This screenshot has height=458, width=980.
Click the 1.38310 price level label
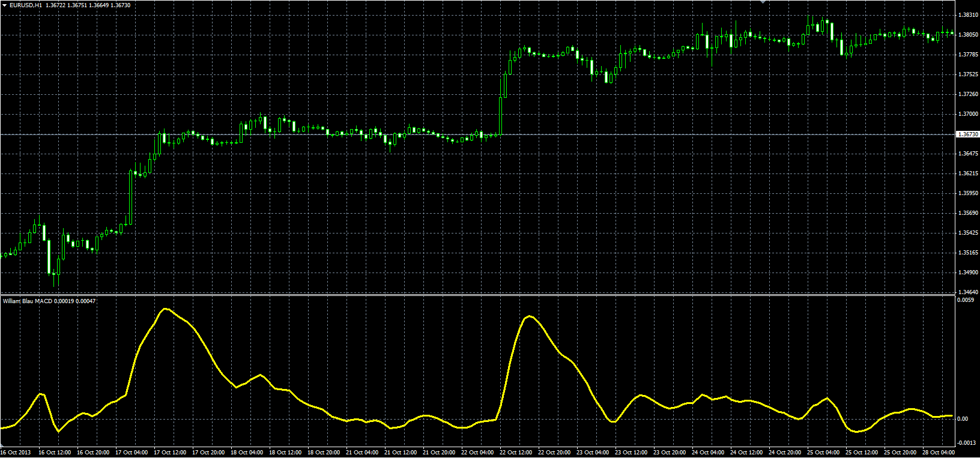pyautogui.click(x=968, y=15)
